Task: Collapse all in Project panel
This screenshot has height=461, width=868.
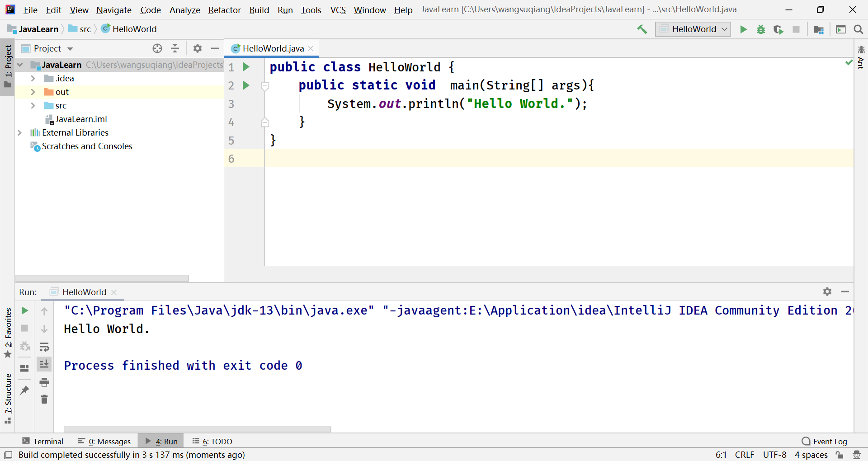Action: coord(175,48)
